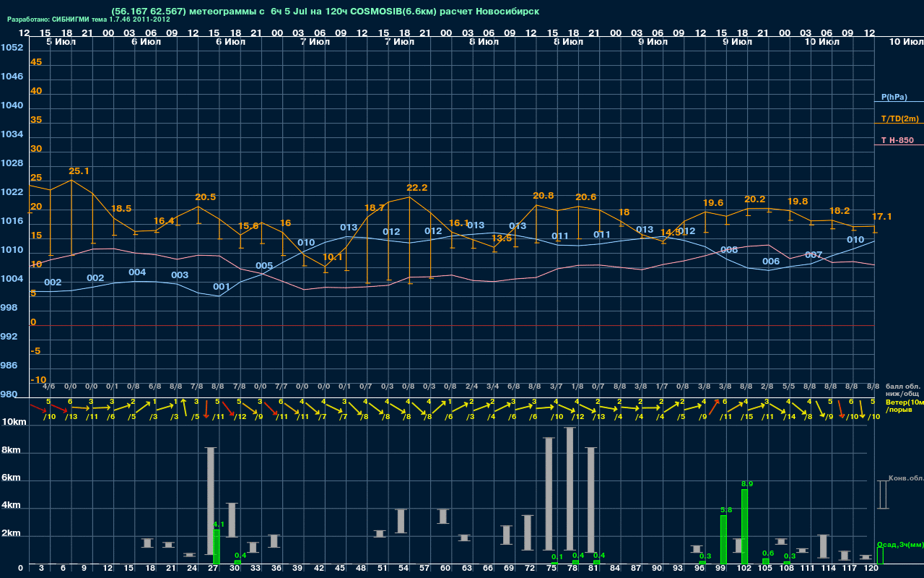Click the green precipitation bar at hour 99
The width and height of the screenshot is (924, 578).
point(723,540)
